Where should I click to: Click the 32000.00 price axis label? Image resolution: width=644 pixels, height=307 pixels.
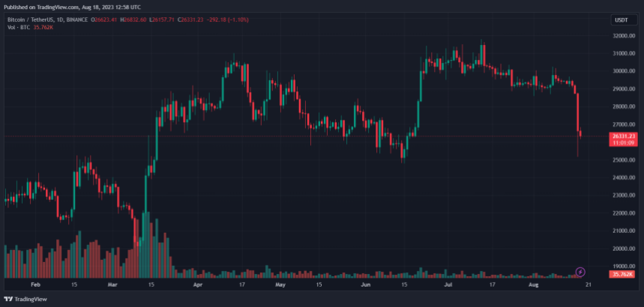(624, 36)
